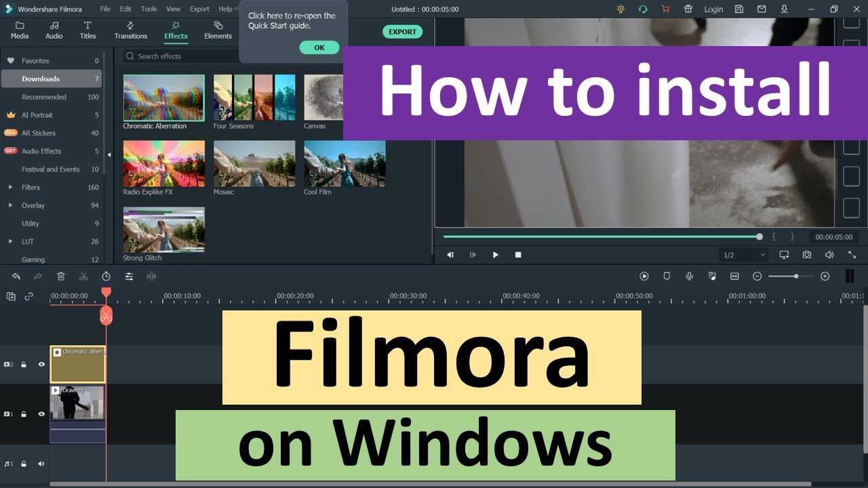The width and height of the screenshot is (868, 488).
Task: Toggle the auto-link chain icon
Action: pyautogui.click(x=29, y=296)
